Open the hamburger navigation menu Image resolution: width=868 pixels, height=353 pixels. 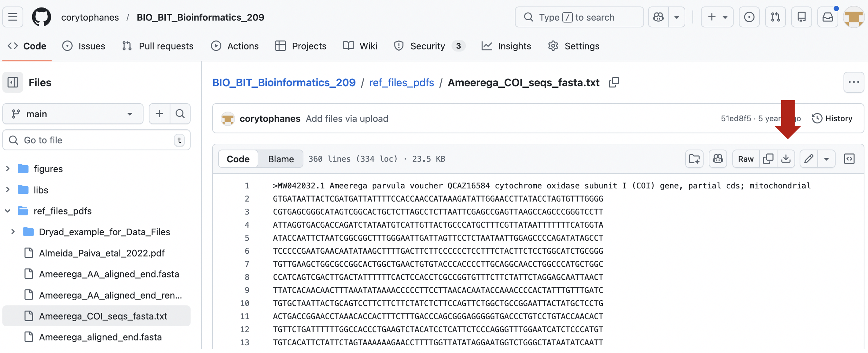[13, 17]
